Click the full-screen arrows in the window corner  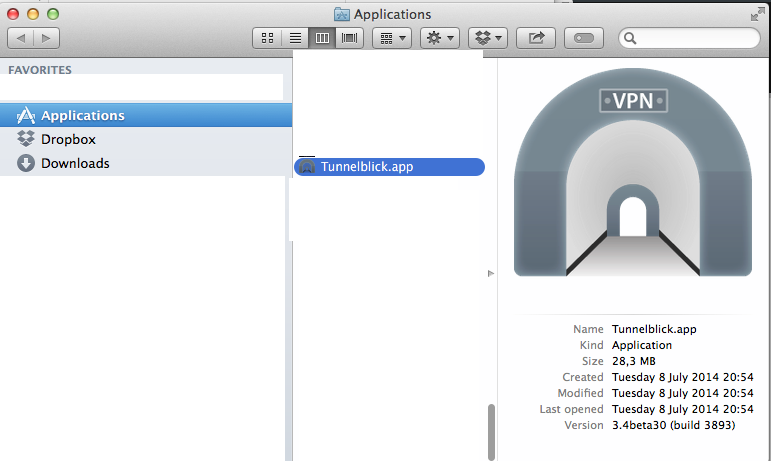pyautogui.click(x=758, y=15)
